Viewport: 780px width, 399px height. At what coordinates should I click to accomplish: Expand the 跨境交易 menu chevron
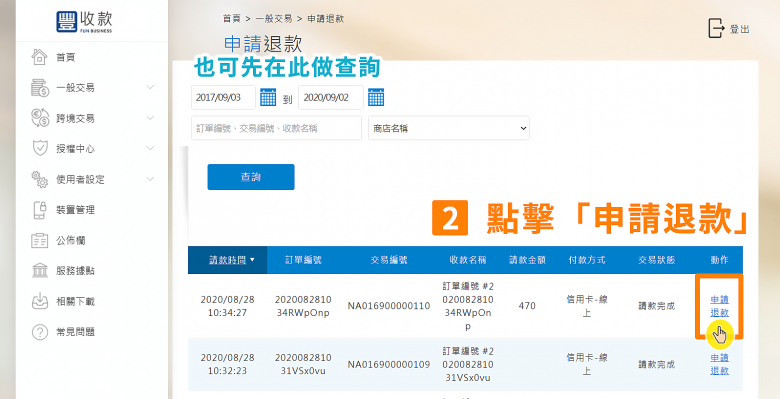click(x=150, y=118)
